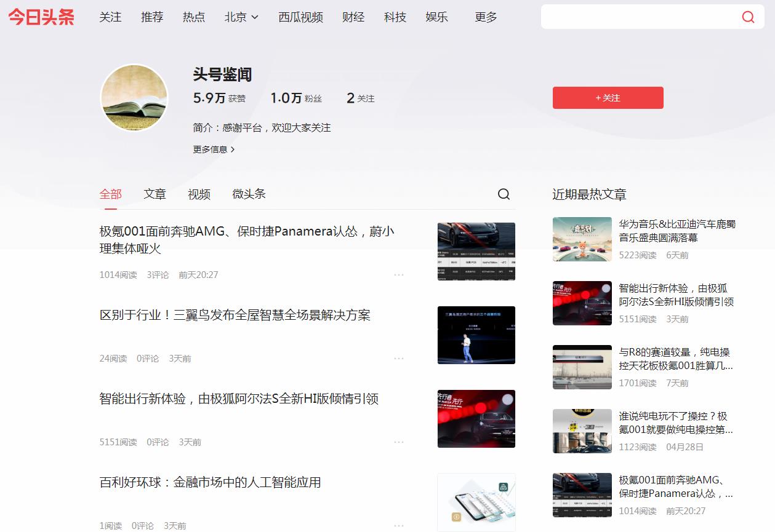Open hot article 谁说纯电玩不了操控

click(676, 423)
